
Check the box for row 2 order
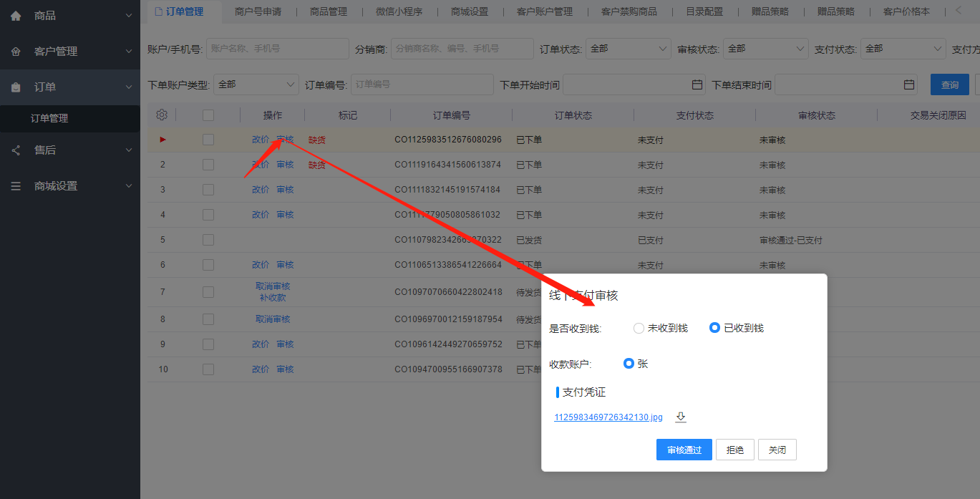coord(208,165)
